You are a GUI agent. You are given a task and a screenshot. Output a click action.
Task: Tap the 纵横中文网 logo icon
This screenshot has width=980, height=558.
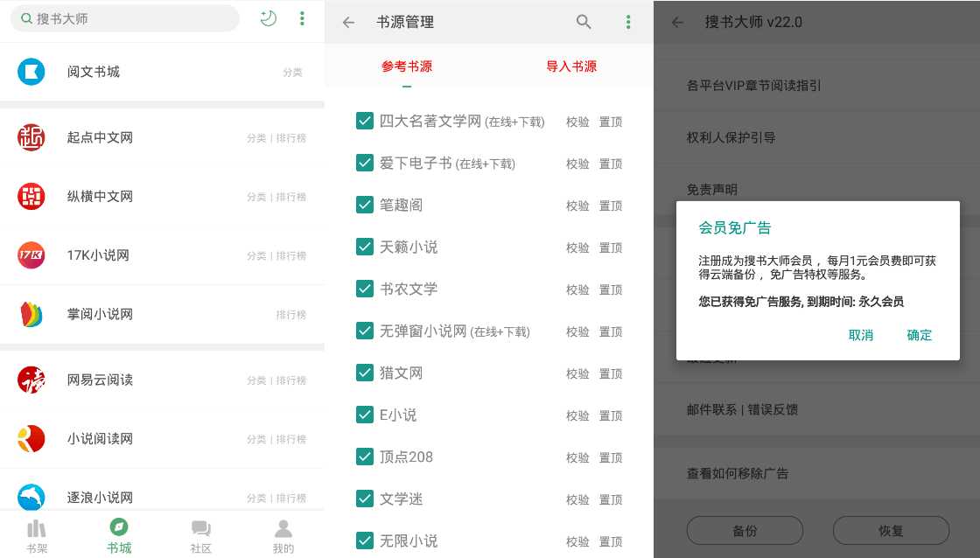point(31,196)
